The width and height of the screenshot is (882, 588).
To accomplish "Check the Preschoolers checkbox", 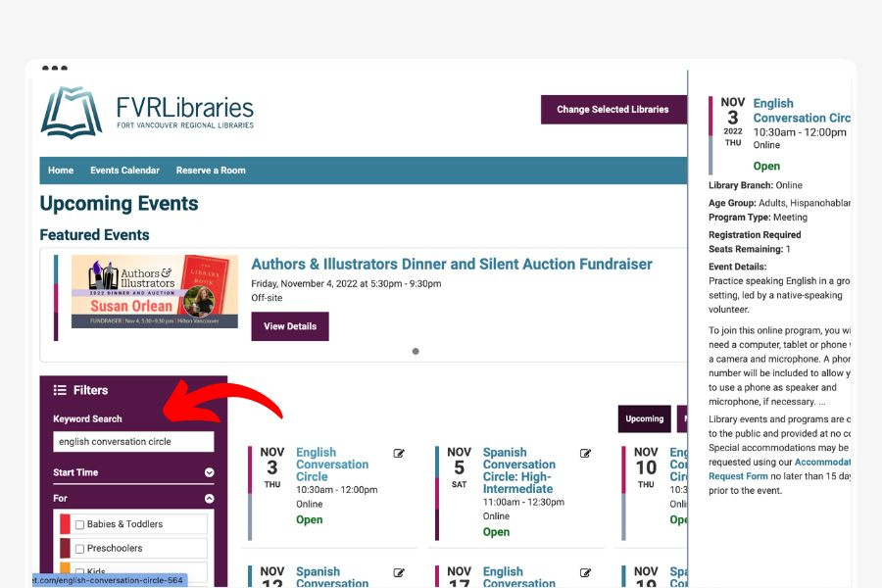I will click(x=80, y=549).
